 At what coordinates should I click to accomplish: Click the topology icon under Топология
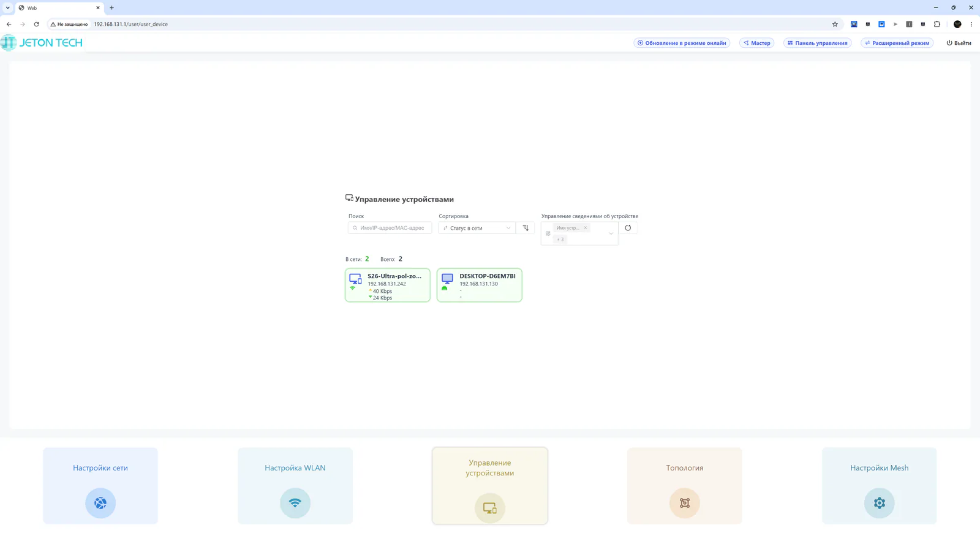[x=685, y=503]
